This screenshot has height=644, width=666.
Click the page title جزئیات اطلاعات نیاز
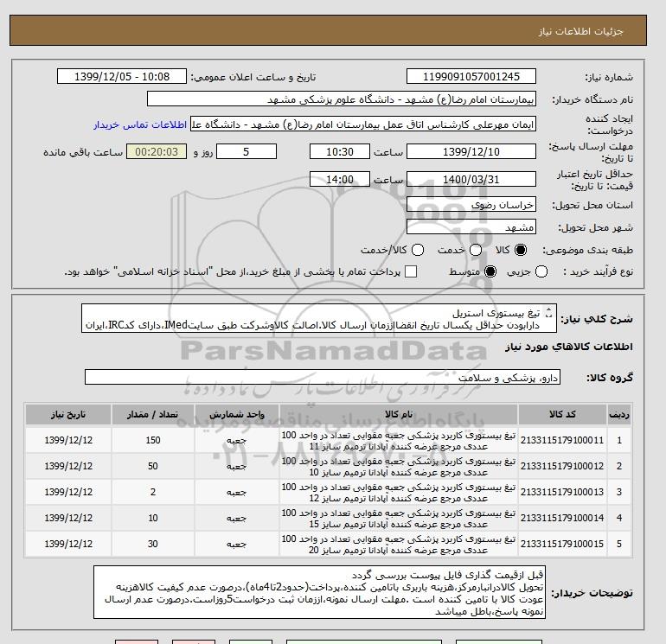[580, 31]
